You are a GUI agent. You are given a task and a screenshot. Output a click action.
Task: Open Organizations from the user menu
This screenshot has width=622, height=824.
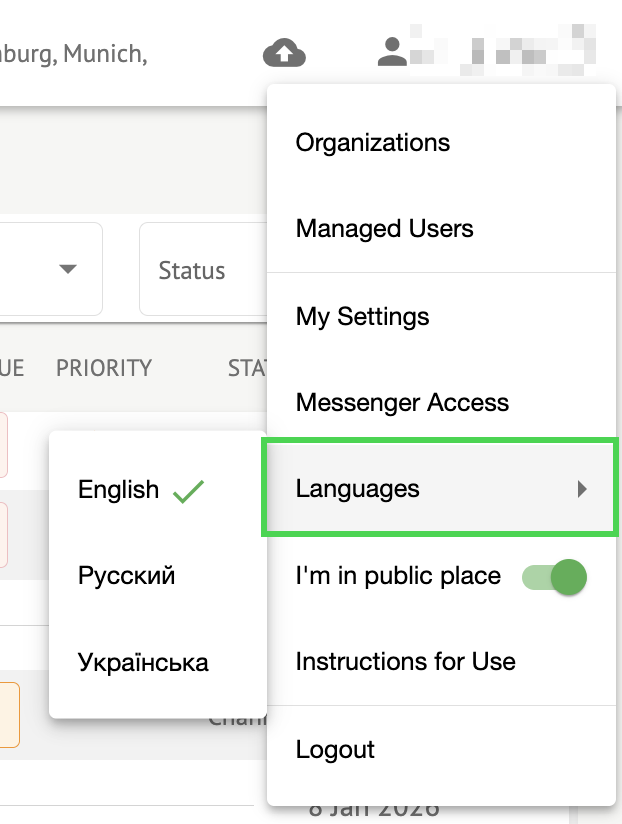tap(373, 143)
